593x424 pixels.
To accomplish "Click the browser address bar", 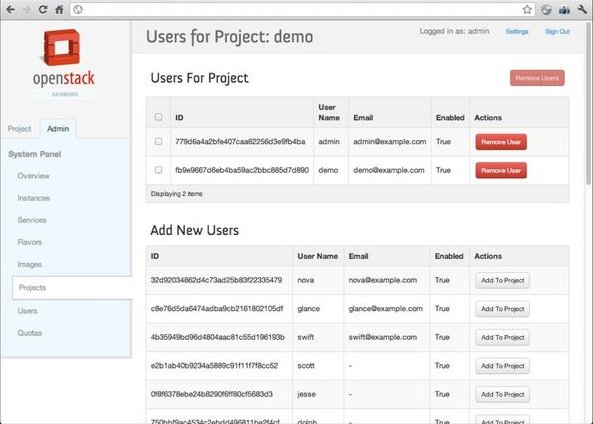I will coord(299,9).
